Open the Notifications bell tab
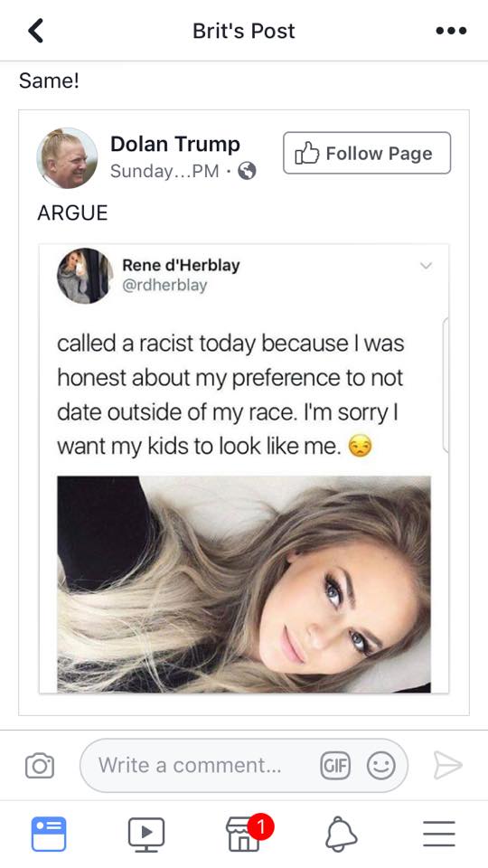This screenshot has height=868, width=488. pos(341,835)
